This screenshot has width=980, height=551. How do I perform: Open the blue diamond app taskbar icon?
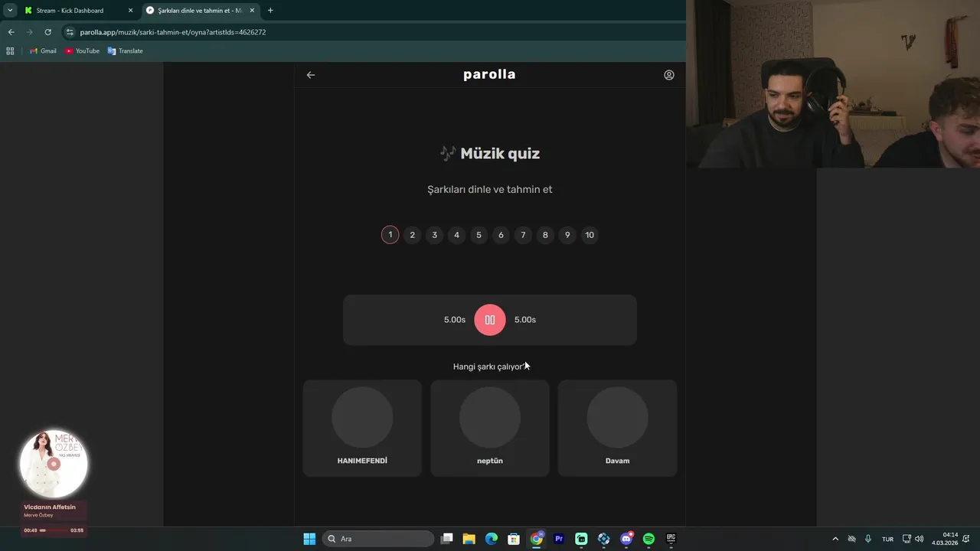(x=604, y=539)
